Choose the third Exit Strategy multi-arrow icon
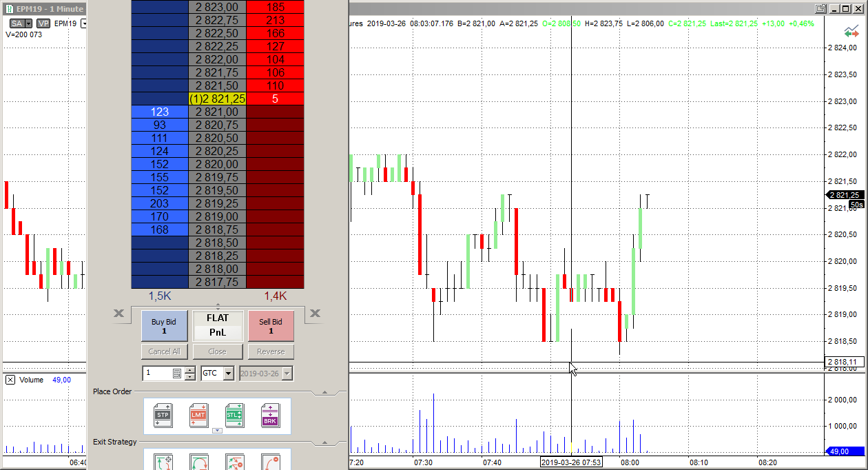This screenshot has height=470, width=868. click(x=234, y=462)
